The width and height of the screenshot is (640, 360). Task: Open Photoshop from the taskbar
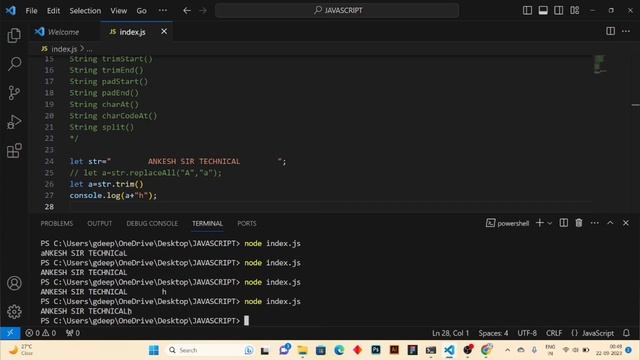coord(376,350)
